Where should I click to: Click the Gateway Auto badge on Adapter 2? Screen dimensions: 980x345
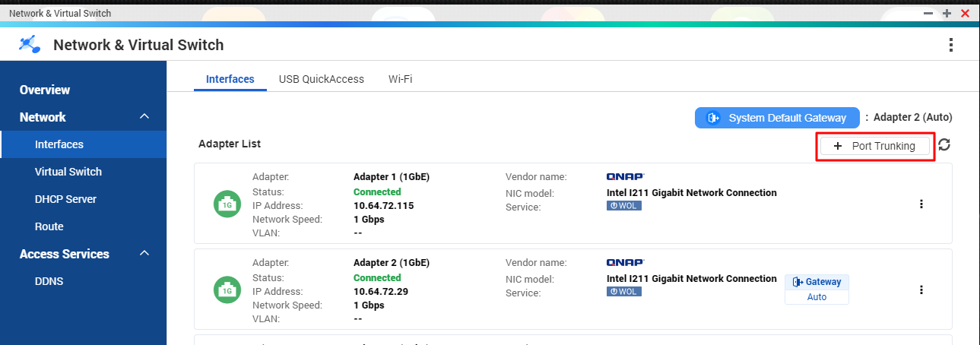click(817, 290)
